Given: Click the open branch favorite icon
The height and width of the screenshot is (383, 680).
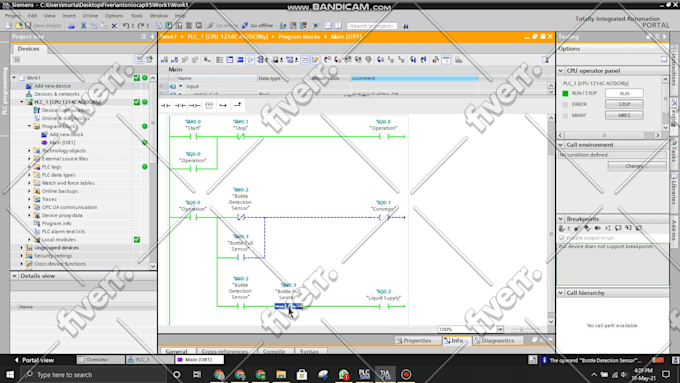Looking at the screenshot, I should (x=223, y=105).
